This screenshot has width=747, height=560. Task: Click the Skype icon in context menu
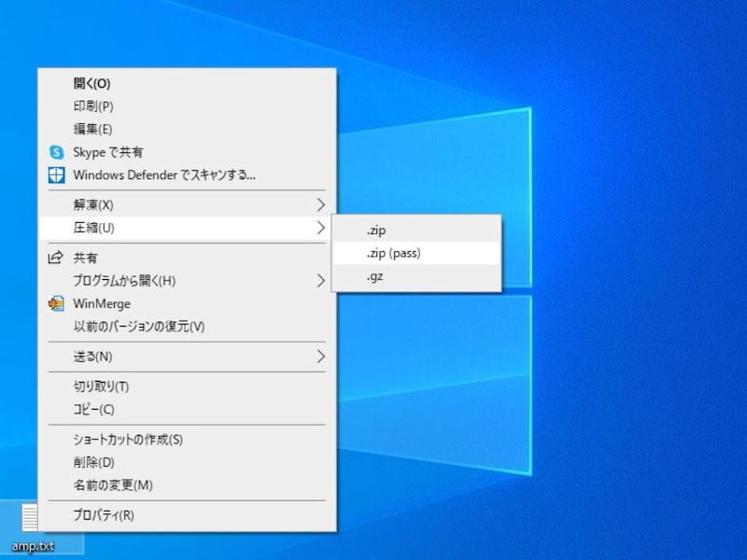(56, 152)
